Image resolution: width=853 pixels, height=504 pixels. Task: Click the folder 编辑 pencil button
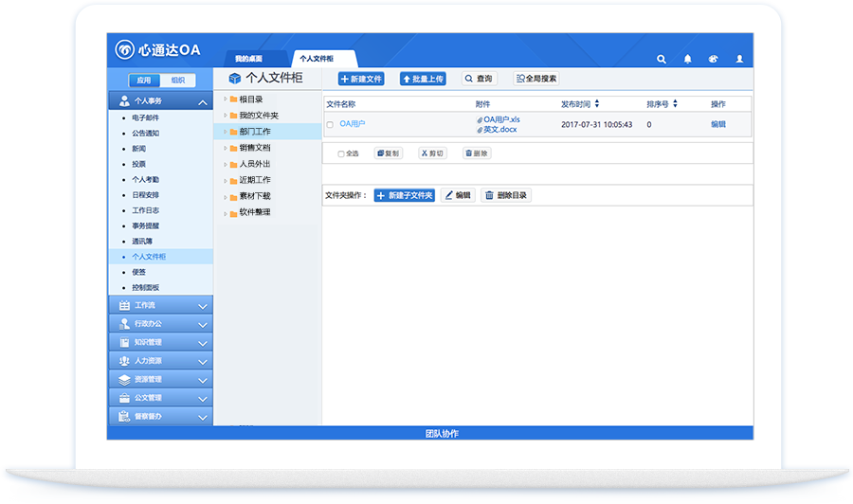point(458,196)
